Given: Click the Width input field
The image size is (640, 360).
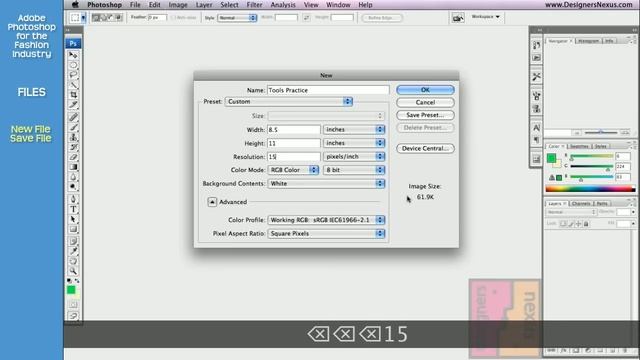Looking at the screenshot, I should tap(293, 129).
